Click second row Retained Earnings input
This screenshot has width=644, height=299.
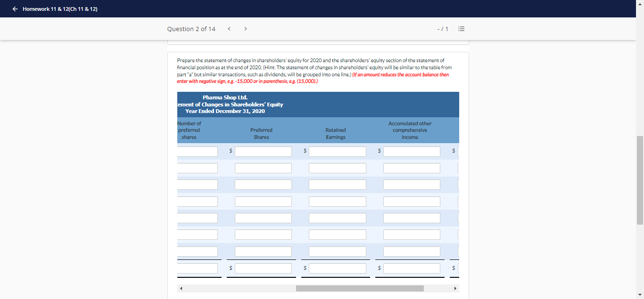pyautogui.click(x=338, y=168)
